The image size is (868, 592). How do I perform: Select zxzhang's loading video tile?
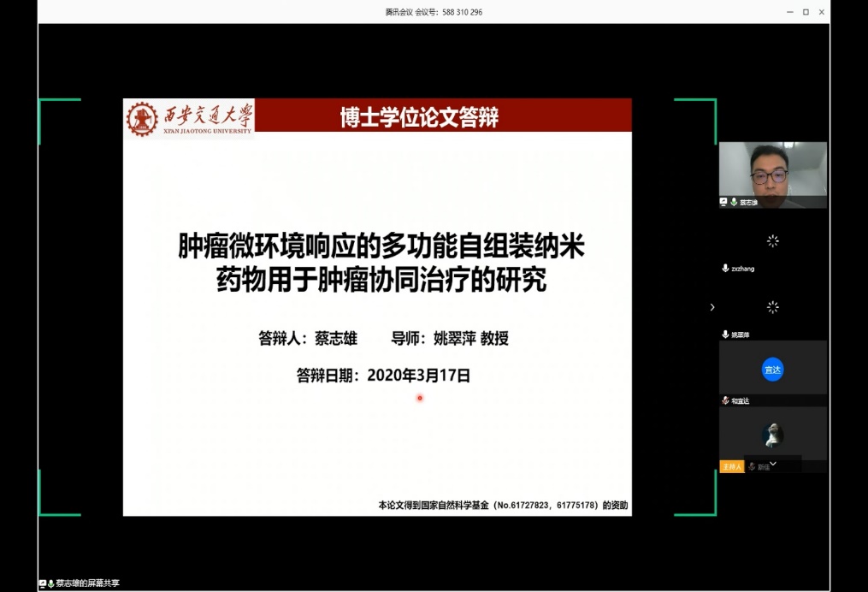click(772, 242)
